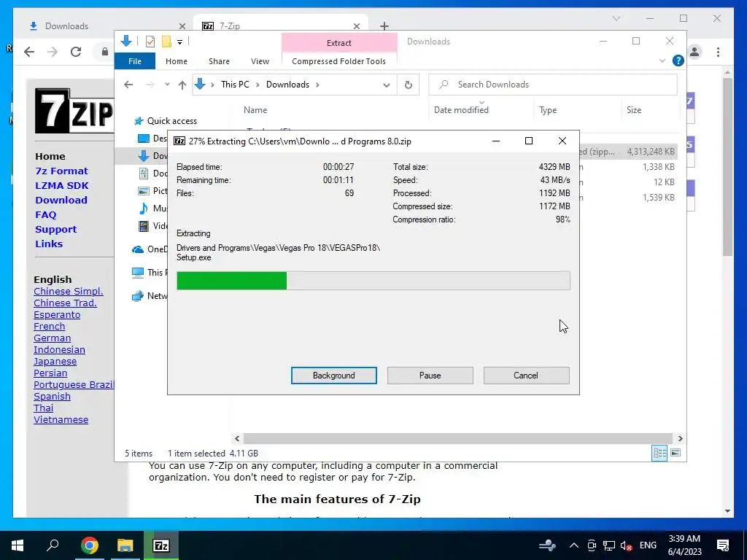Sort by Size column header
The height and width of the screenshot is (560, 747).
click(634, 110)
